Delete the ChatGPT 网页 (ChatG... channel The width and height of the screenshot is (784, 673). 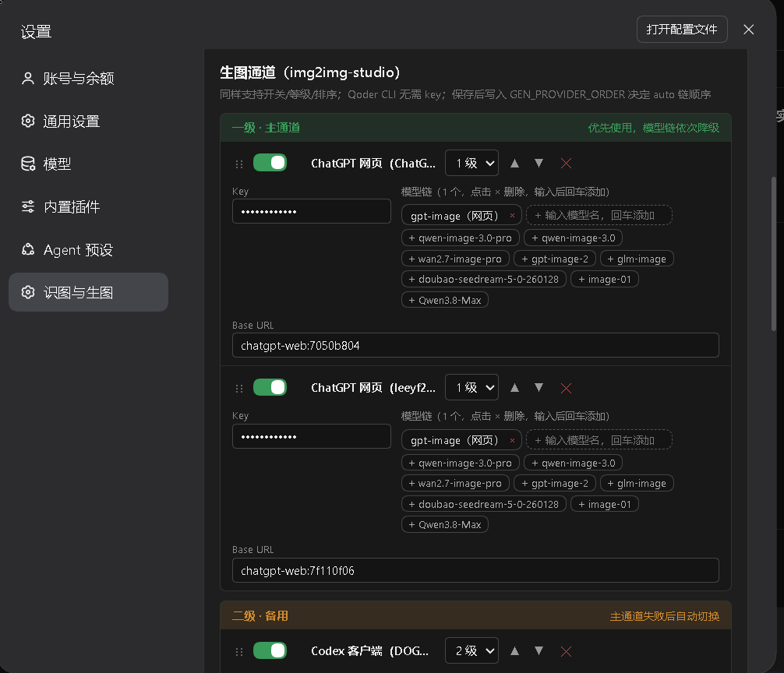click(566, 164)
